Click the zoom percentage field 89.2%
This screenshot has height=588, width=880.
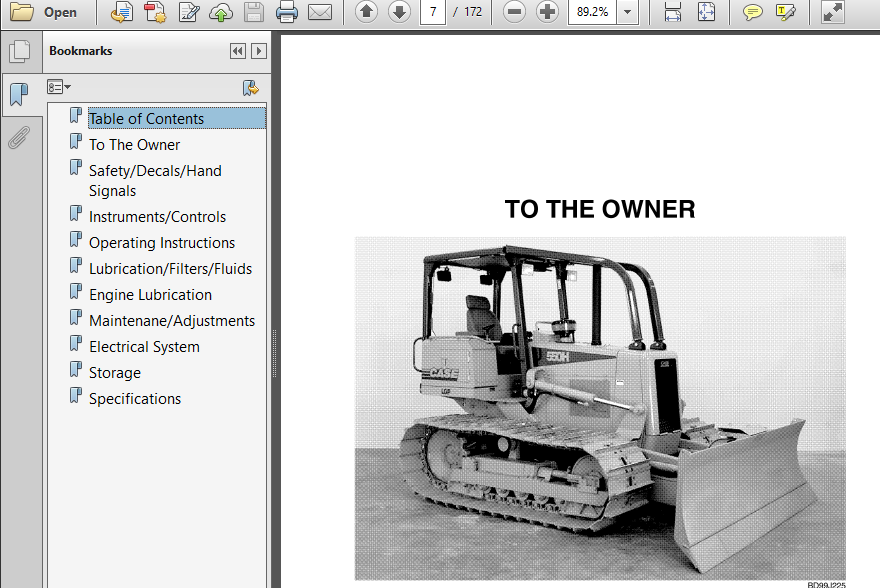[x=592, y=12]
